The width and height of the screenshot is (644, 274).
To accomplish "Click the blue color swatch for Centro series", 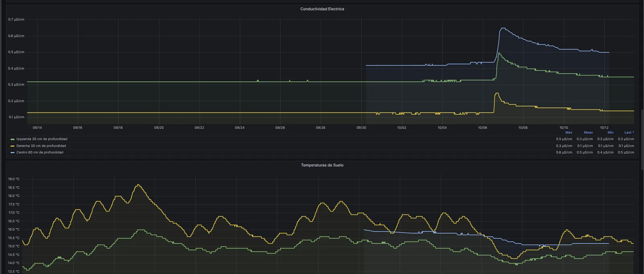I will [12, 152].
